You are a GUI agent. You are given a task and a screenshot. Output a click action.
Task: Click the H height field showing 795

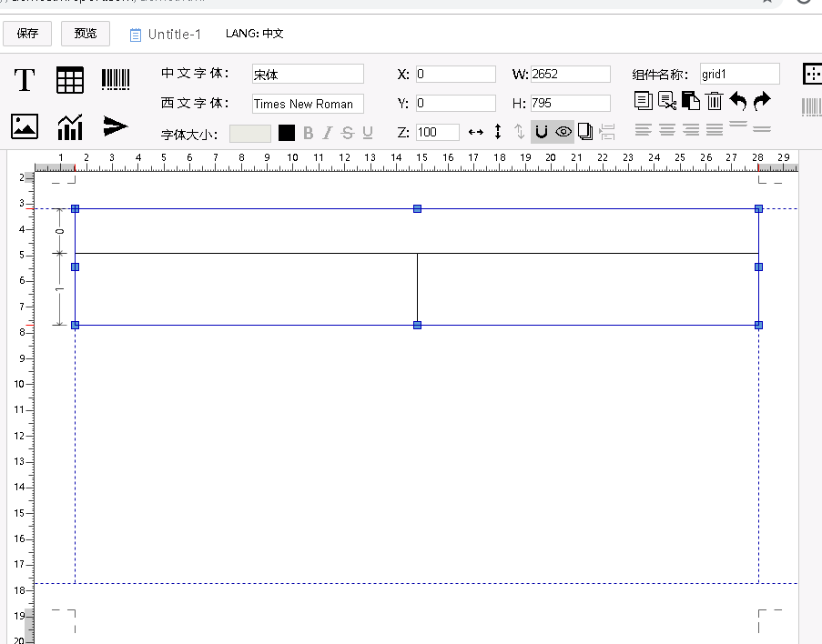point(571,103)
